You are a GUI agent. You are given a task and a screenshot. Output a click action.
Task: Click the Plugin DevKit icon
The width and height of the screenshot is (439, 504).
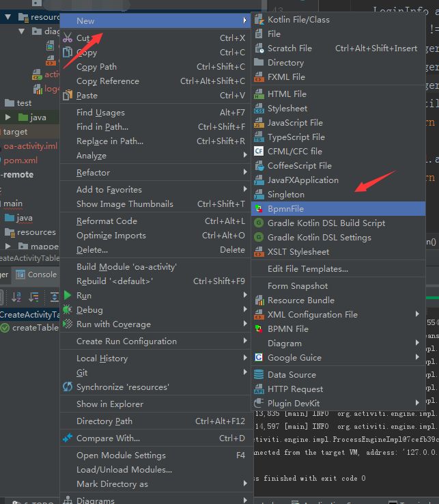[x=259, y=403]
